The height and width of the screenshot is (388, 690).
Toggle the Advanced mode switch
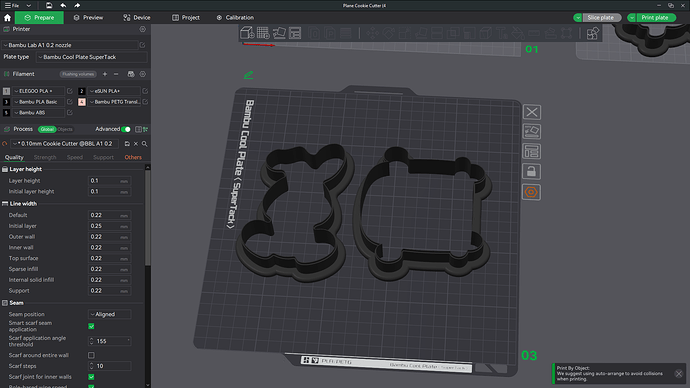coord(126,129)
